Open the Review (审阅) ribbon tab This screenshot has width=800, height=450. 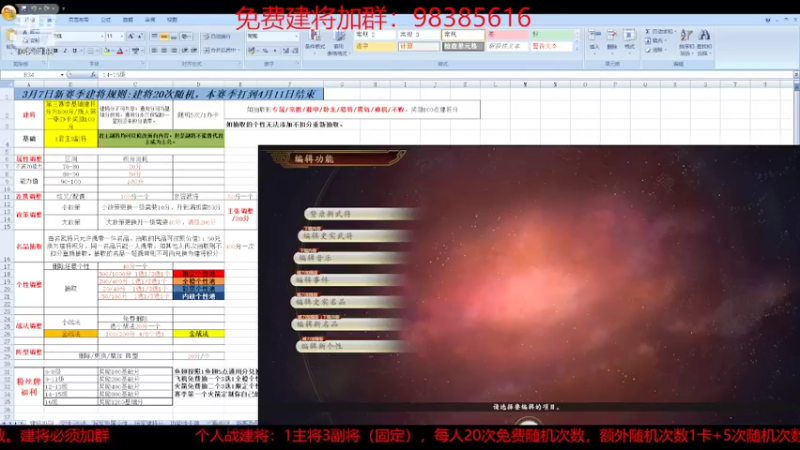[150, 20]
